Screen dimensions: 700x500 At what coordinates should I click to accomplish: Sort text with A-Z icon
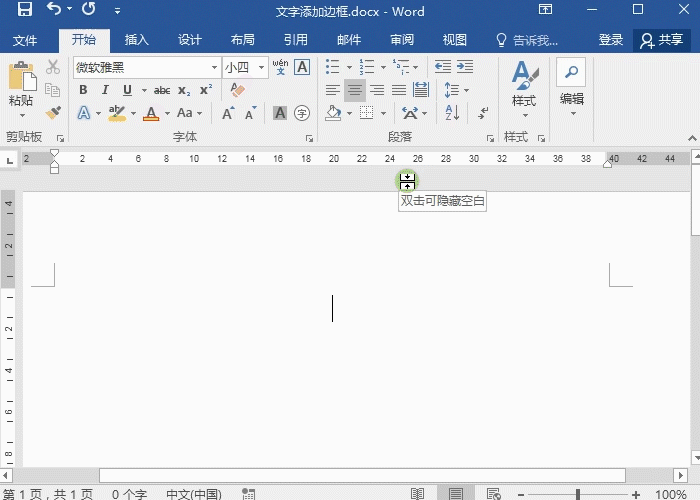pyautogui.click(x=452, y=113)
